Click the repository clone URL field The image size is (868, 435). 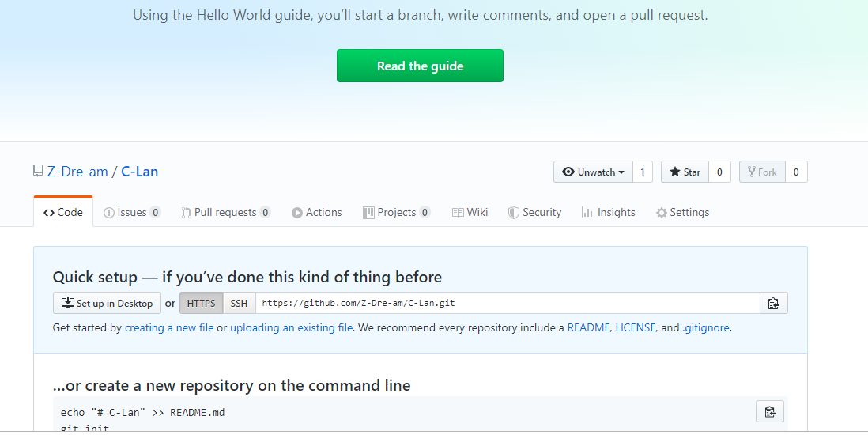coord(507,303)
